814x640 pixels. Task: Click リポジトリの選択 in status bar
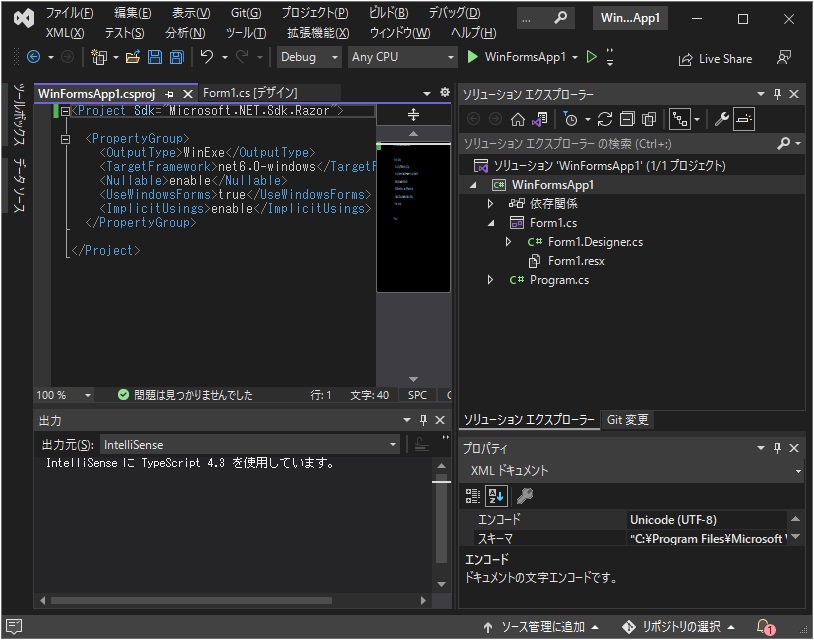(x=679, y=627)
